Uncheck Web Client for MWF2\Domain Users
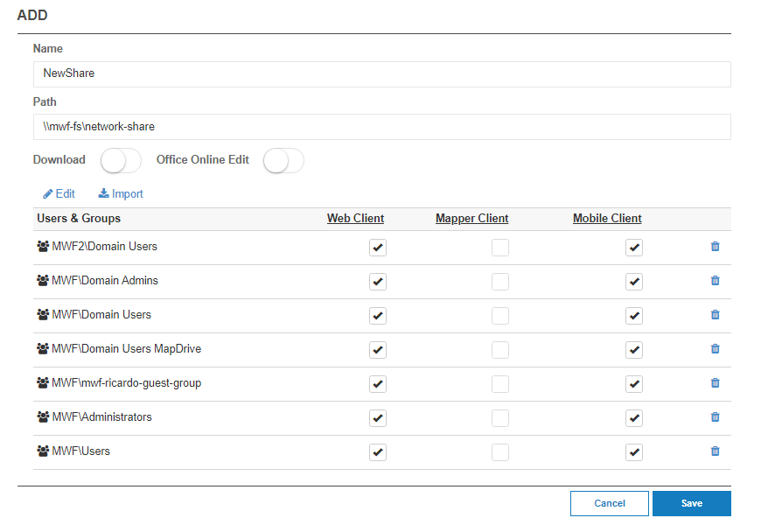The width and height of the screenshot is (768, 532). point(378,248)
